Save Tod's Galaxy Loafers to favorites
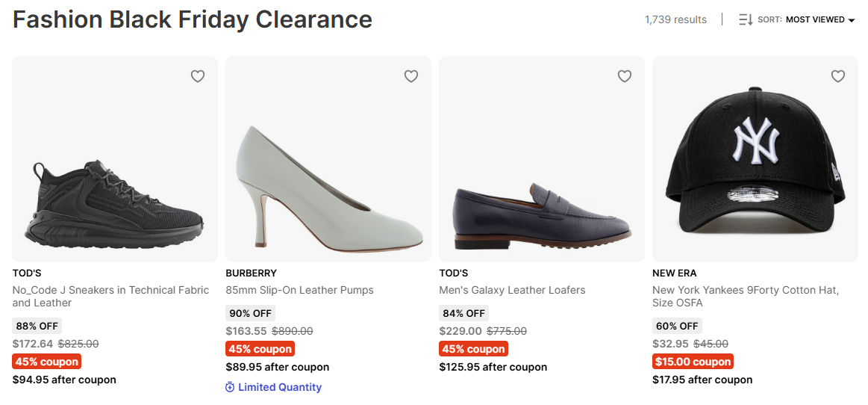This screenshot has width=868, height=405. pyautogui.click(x=625, y=76)
